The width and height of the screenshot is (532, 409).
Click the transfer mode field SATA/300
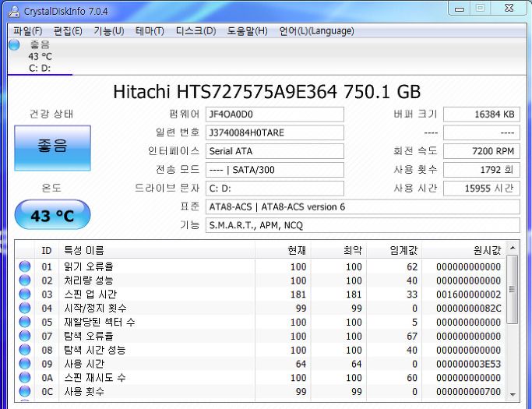(274, 170)
